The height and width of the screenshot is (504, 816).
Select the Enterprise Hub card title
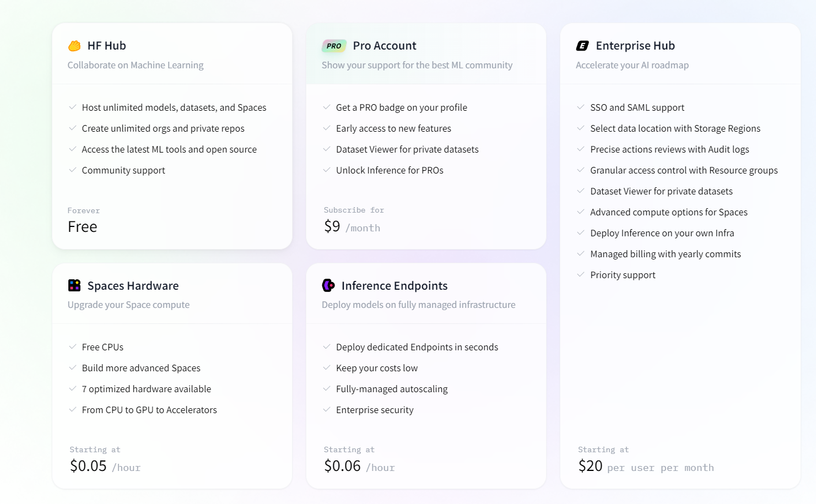pyautogui.click(x=635, y=46)
